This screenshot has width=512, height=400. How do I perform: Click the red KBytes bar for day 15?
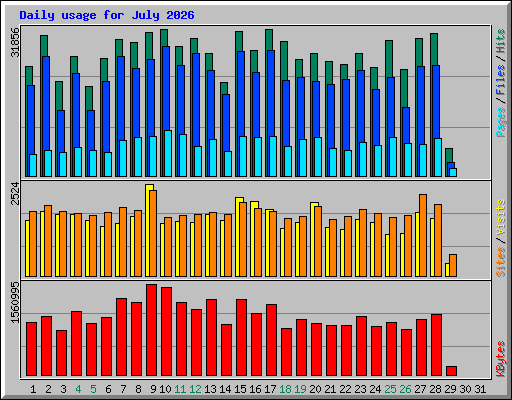click(241, 337)
